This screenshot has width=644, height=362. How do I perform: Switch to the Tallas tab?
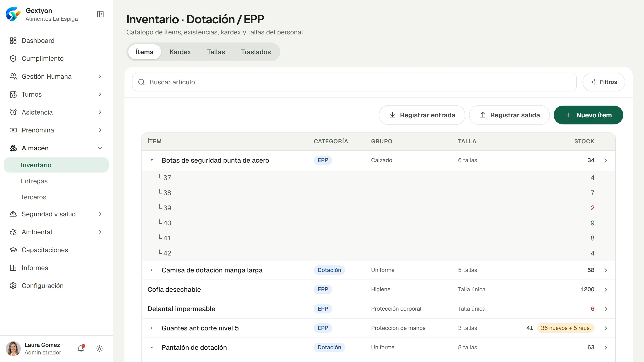(216, 52)
